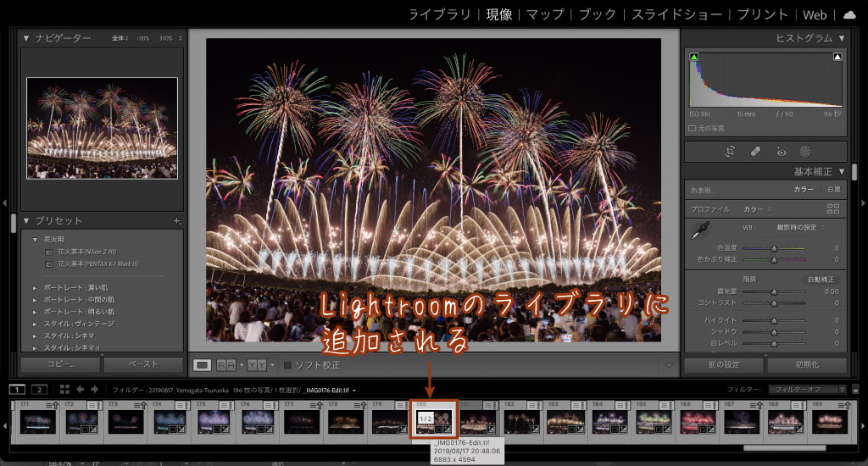Apply 花火基本(Nikon Z 7II) preset
Image resolution: width=868 pixels, height=466 pixels.
(x=86, y=252)
